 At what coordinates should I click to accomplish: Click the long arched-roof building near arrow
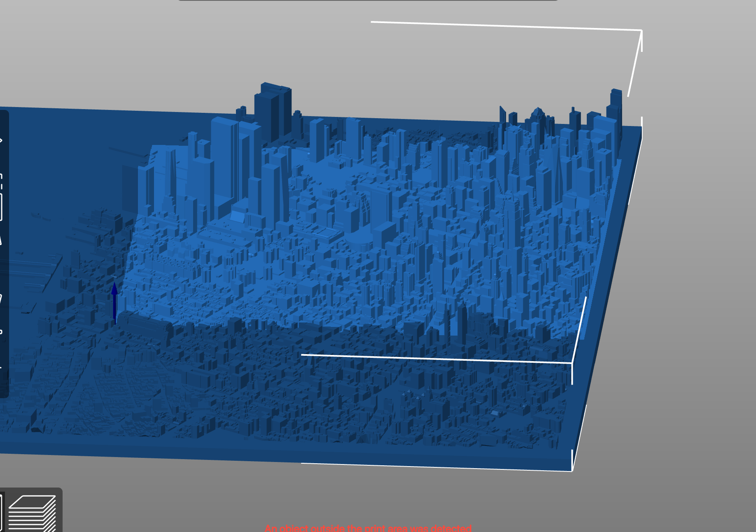point(146,324)
